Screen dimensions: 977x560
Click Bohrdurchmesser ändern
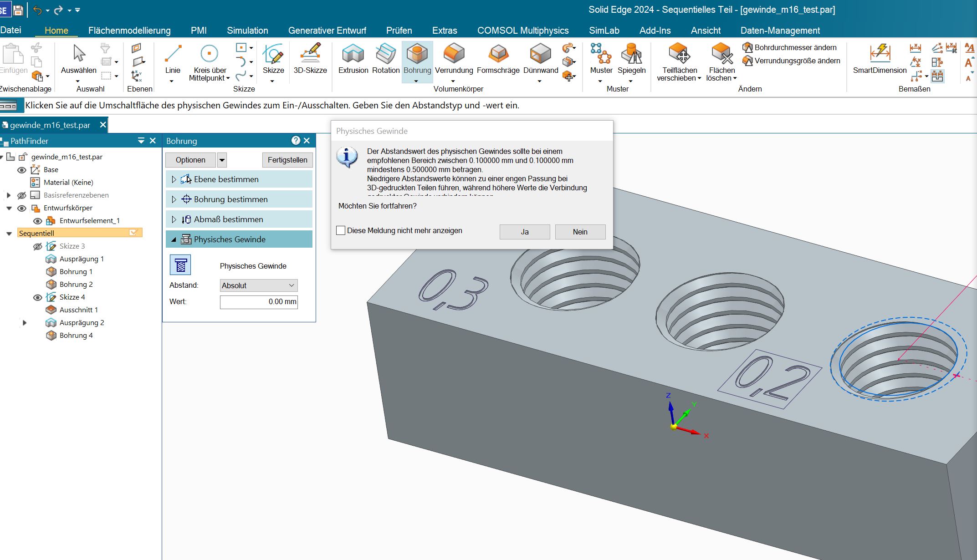[790, 47]
